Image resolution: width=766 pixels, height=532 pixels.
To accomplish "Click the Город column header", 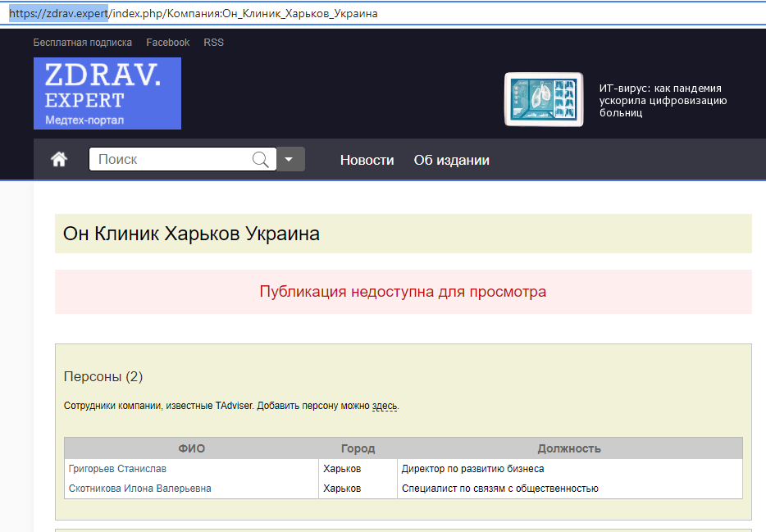I will tap(358, 448).
